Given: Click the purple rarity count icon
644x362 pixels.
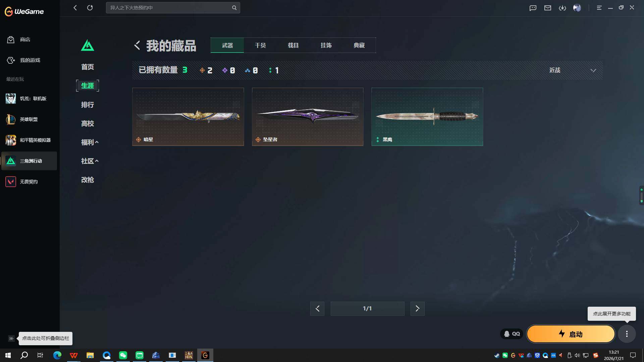Looking at the screenshot, I should (x=225, y=70).
